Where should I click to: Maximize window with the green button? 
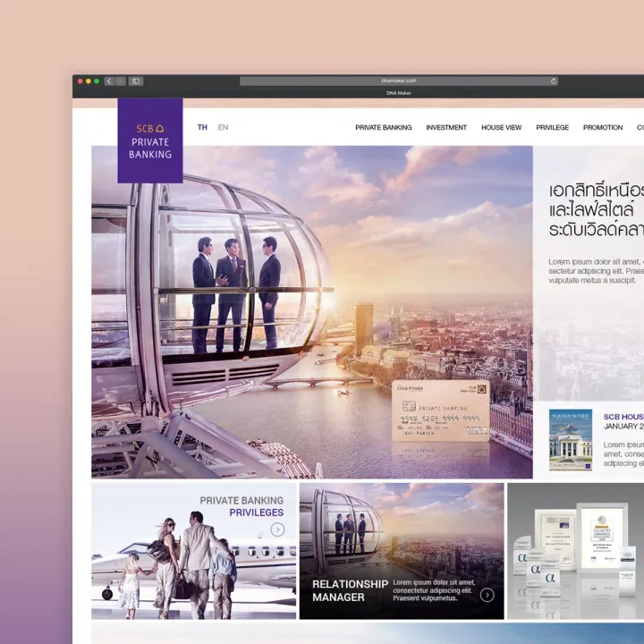[x=97, y=81]
